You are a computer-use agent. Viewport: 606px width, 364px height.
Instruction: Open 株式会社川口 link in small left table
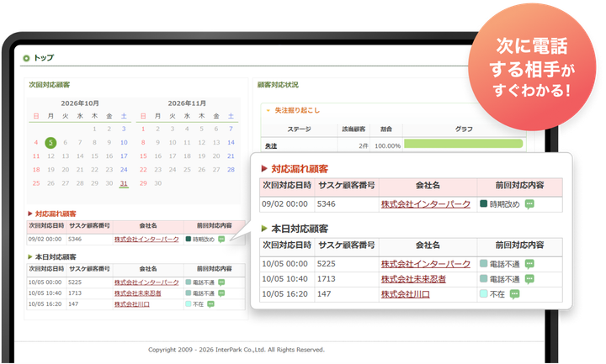(132, 304)
